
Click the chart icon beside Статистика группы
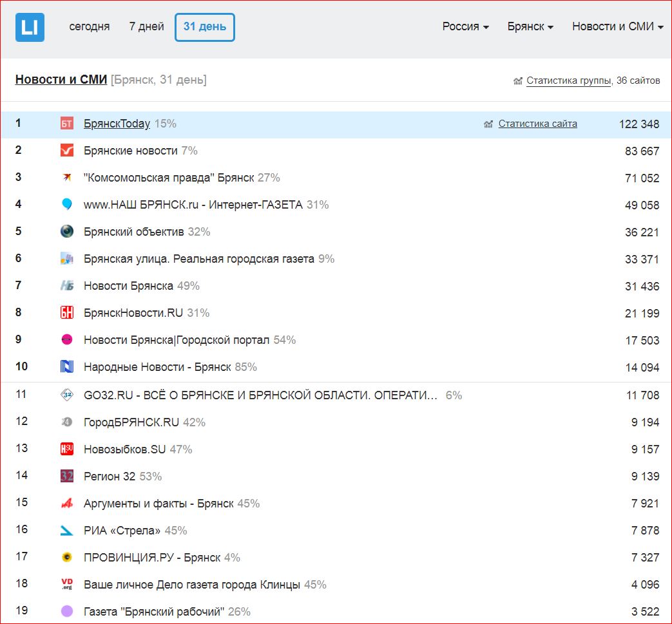(517, 81)
